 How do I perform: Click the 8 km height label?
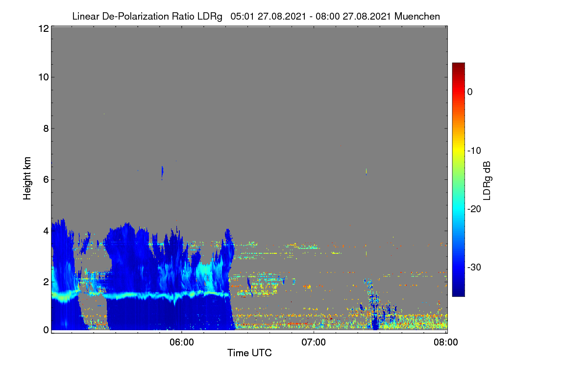(x=45, y=128)
